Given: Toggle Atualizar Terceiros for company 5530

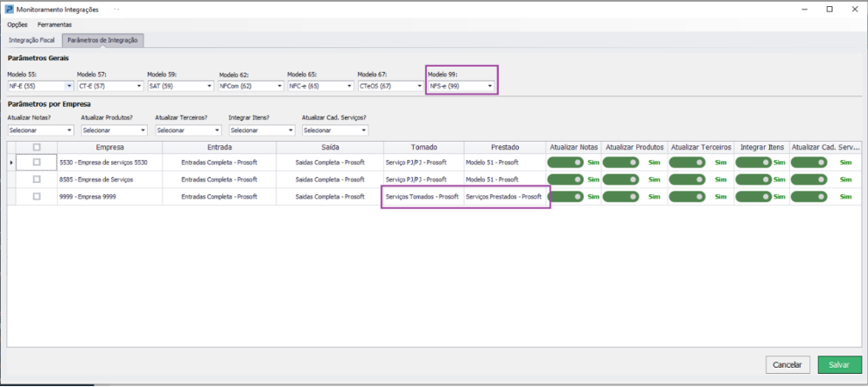Looking at the screenshot, I should [x=687, y=162].
